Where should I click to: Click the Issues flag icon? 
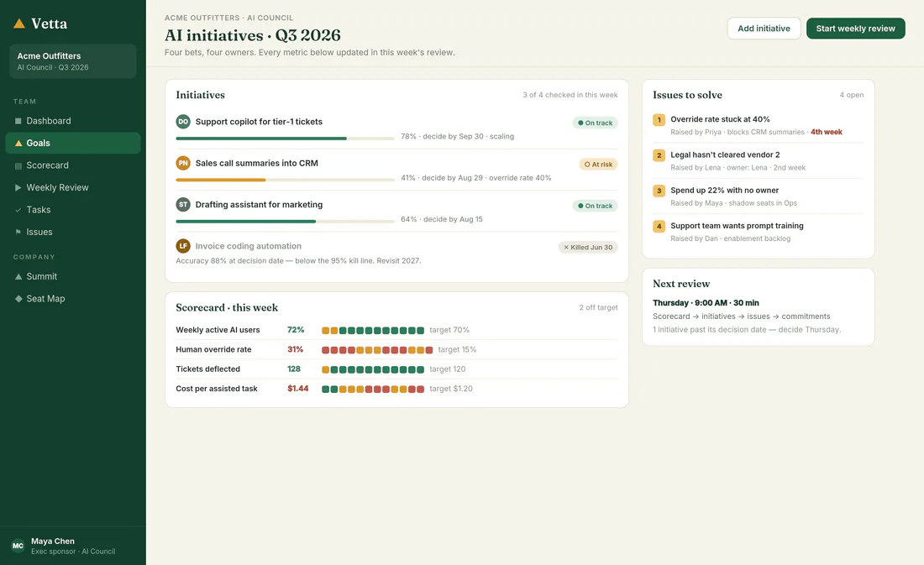[18, 232]
